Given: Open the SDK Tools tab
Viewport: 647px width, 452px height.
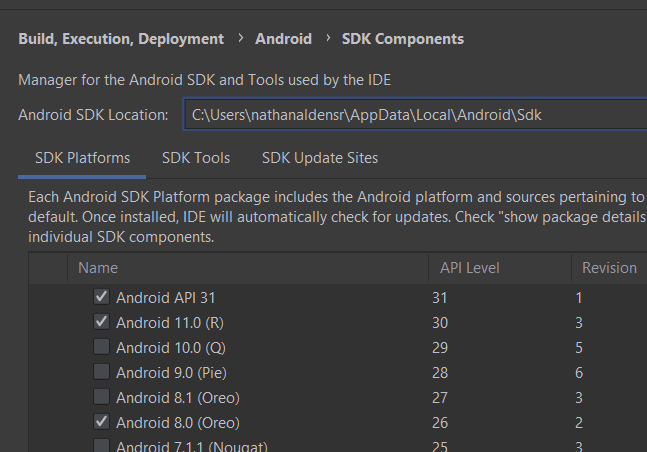Looking at the screenshot, I should click(196, 158).
